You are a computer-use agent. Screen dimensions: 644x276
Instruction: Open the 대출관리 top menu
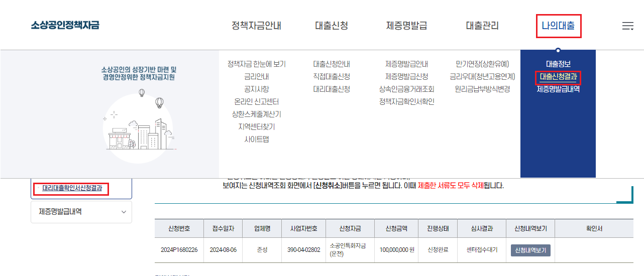pos(482,26)
